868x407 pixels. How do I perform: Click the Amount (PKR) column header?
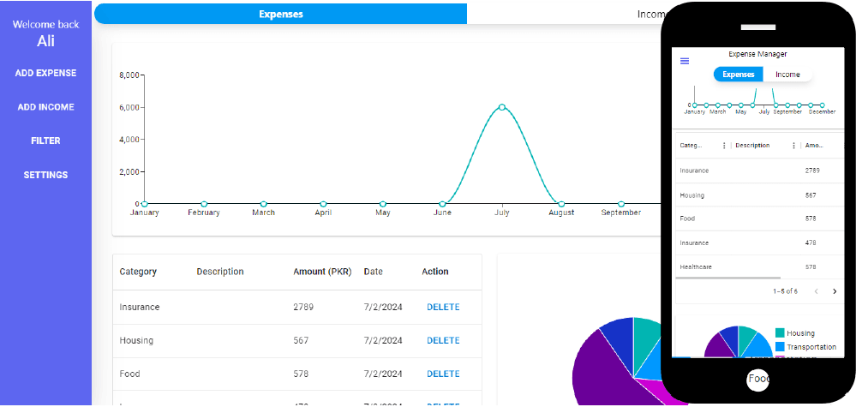(x=322, y=272)
